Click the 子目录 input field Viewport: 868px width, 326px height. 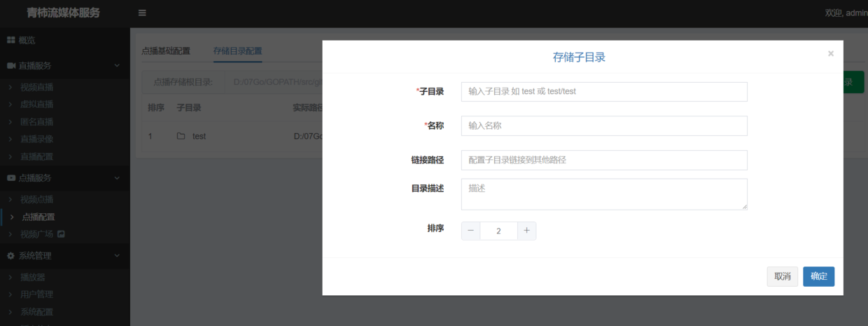(604, 92)
